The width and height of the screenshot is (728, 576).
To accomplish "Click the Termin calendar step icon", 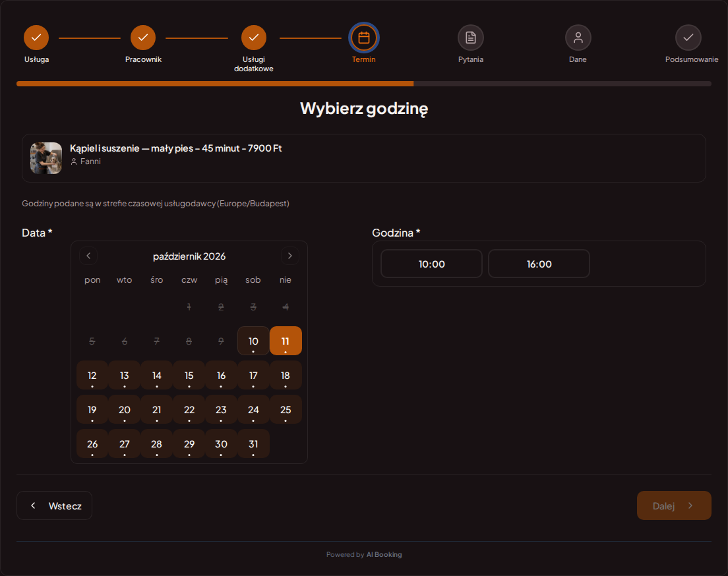I will 364,38.
